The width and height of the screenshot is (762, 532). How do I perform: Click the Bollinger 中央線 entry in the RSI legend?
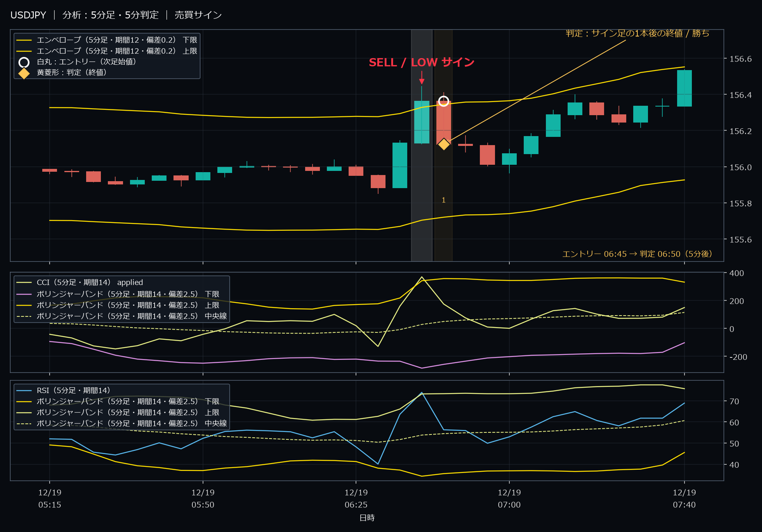tap(121, 423)
